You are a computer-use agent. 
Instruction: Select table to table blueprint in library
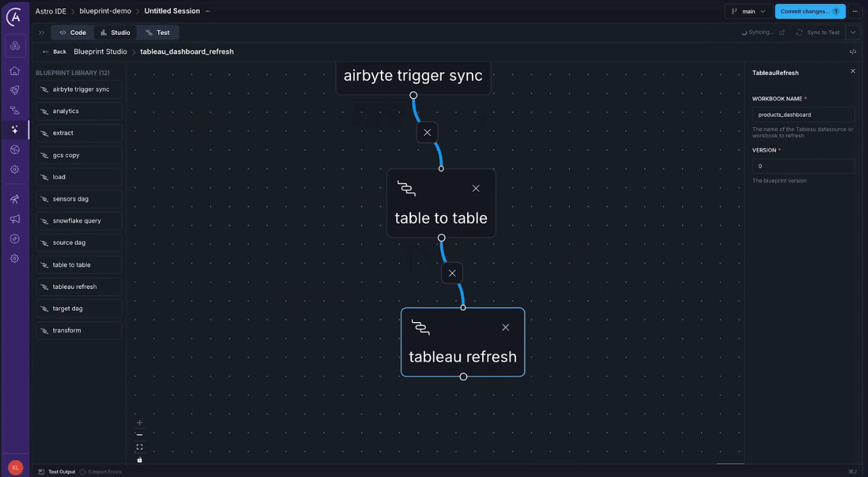tap(79, 264)
